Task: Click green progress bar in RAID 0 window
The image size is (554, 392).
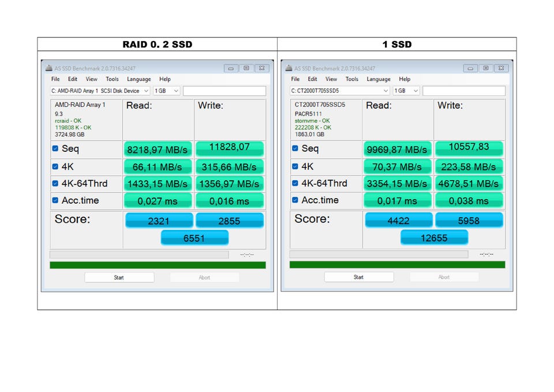Action: (x=158, y=265)
